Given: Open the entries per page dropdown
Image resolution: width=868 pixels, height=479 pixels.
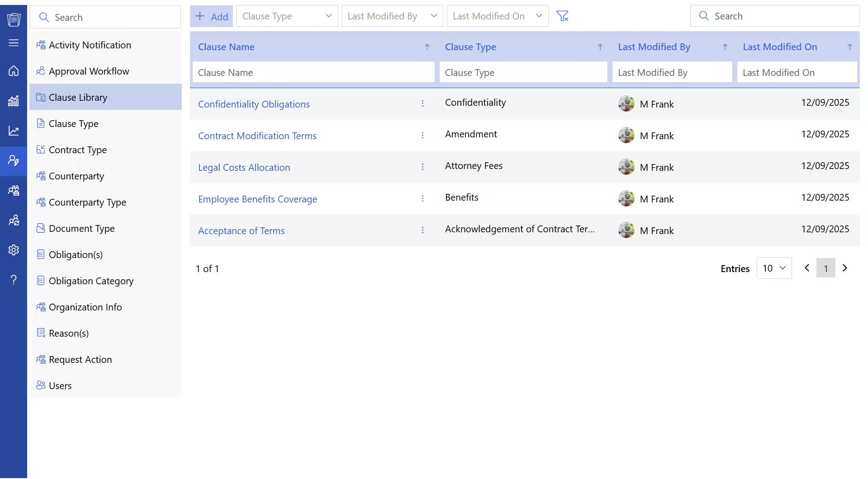Looking at the screenshot, I should pos(774,268).
